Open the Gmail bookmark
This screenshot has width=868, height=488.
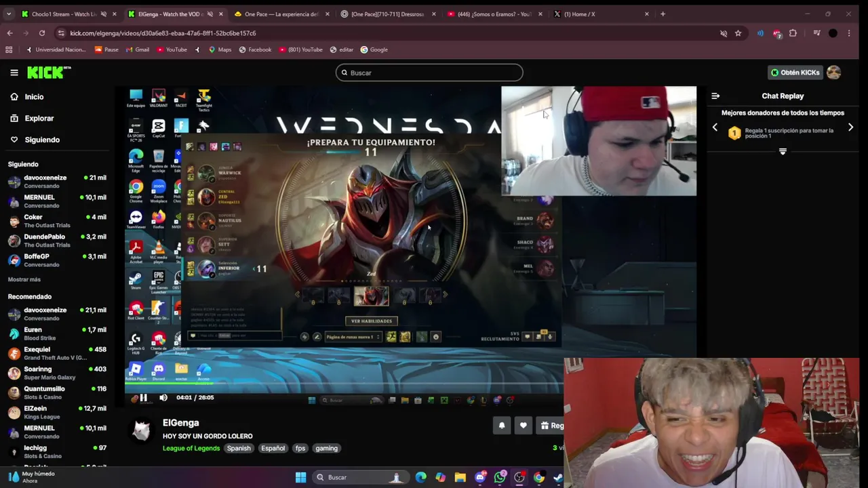[137, 49]
